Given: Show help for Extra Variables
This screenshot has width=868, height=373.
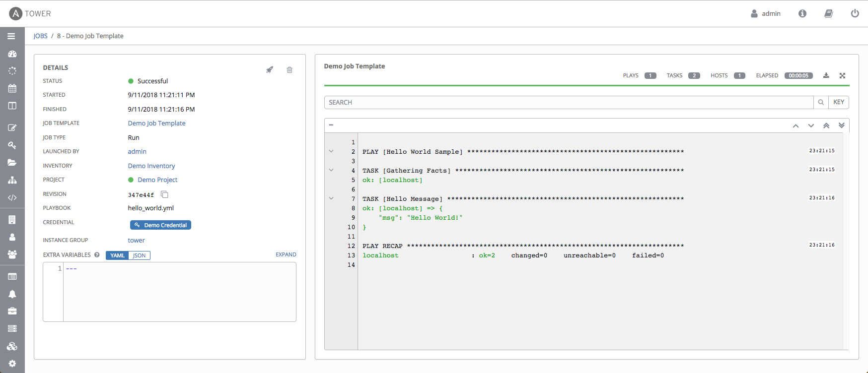Looking at the screenshot, I should (x=97, y=255).
